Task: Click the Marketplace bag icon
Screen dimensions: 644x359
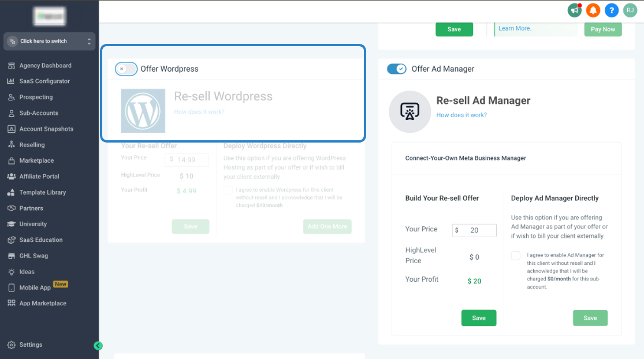Action: 12,161
